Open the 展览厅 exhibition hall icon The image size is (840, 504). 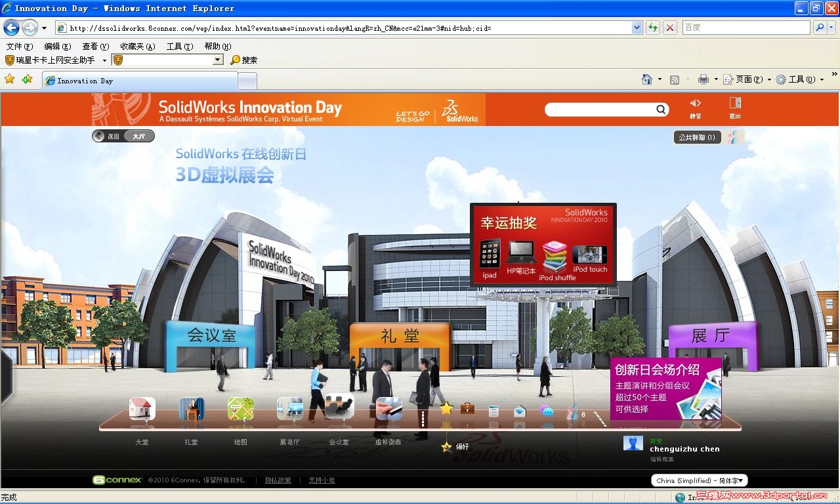(290, 409)
